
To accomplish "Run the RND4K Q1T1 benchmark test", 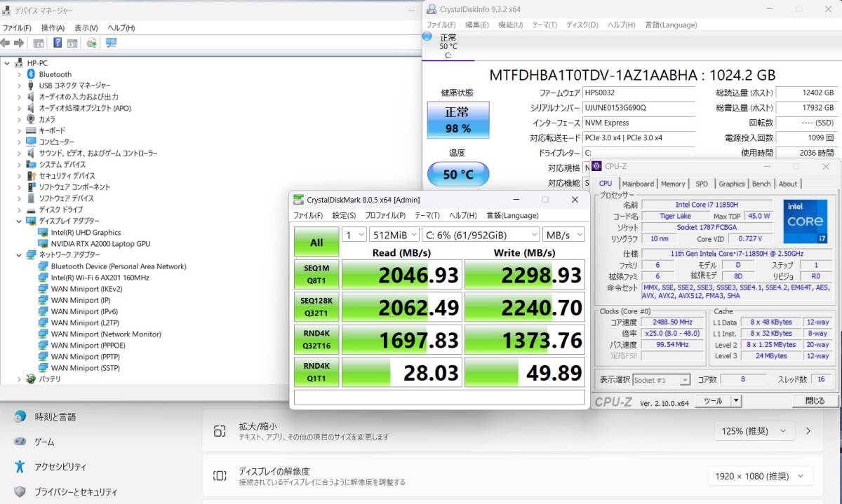I will (316, 372).
